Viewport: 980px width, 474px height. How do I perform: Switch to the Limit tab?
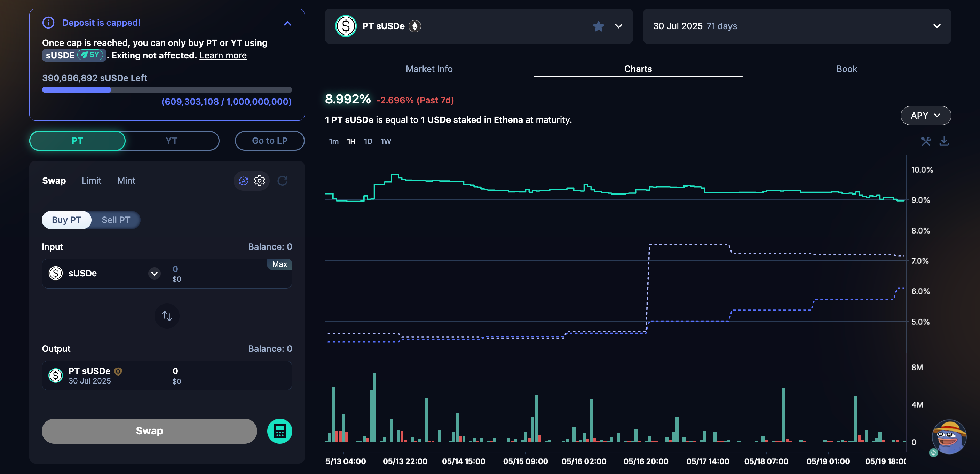(x=91, y=181)
